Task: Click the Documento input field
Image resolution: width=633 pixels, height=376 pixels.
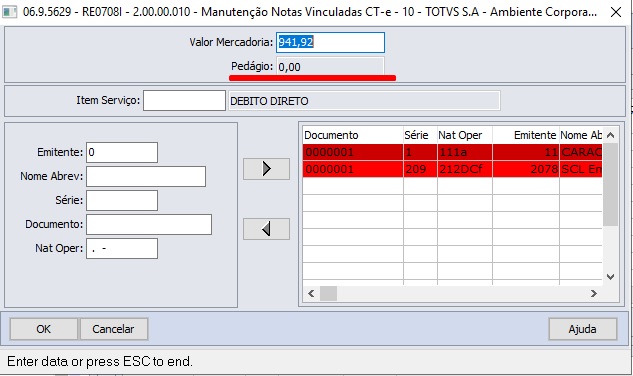Action: [149, 225]
